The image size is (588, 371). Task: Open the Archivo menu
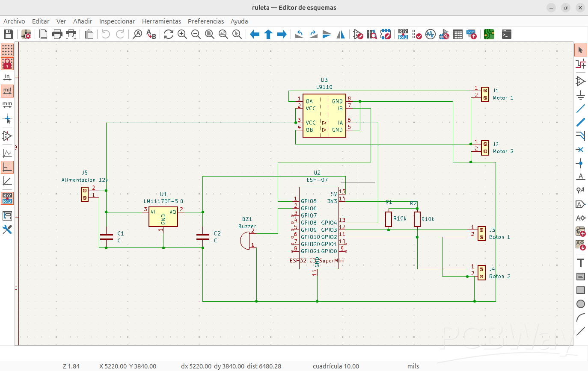tap(14, 21)
